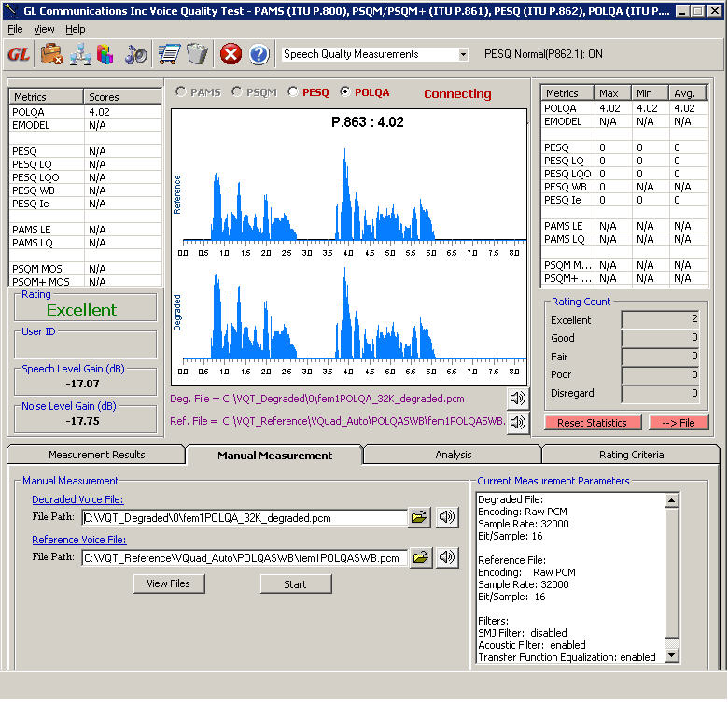Click the GL logo toolbar icon
728x702 pixels.
click(19, 54)
